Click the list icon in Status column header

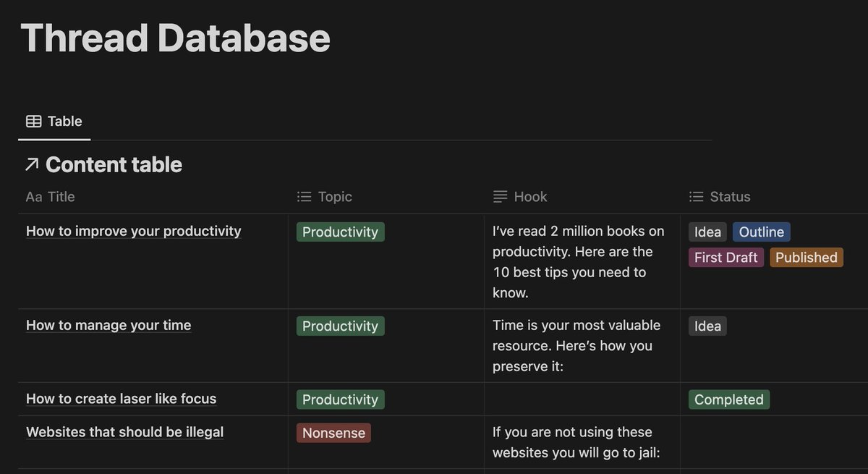[696, 197]
